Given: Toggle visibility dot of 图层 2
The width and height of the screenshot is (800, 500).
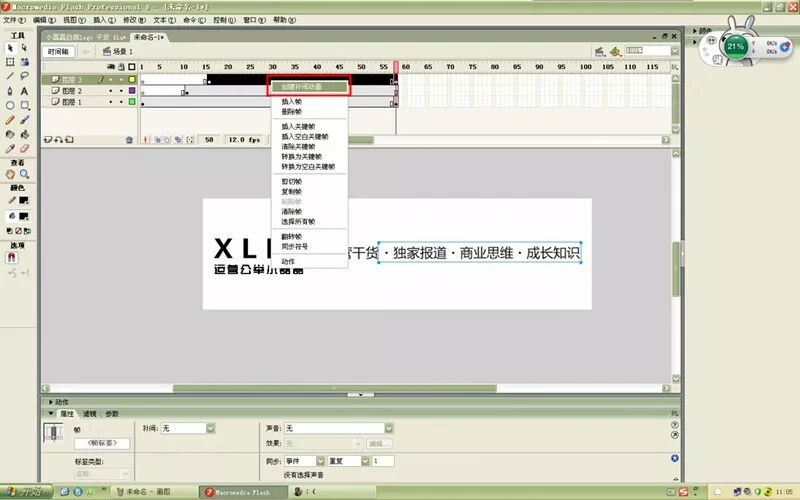Looking at the screenshot, I should coord(111,91).
